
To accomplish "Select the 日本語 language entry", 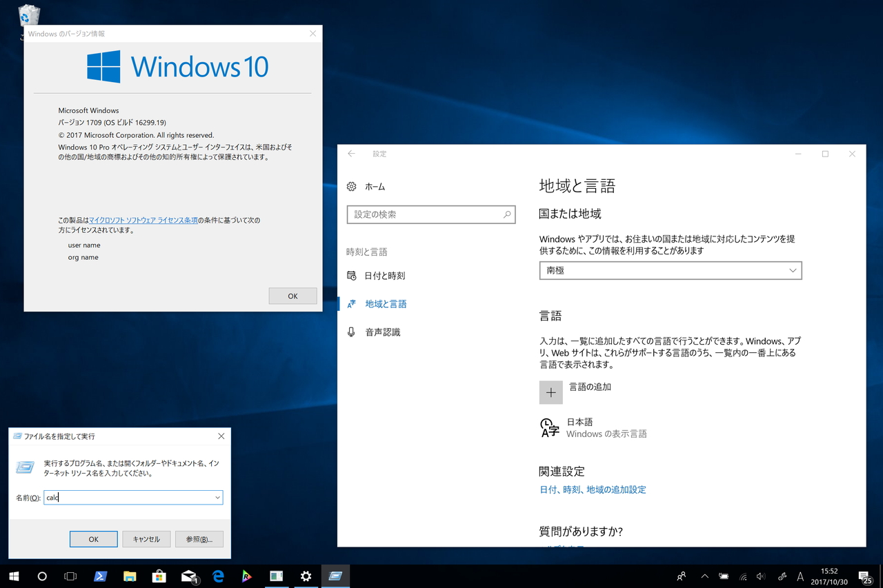I will pos(594,428).
